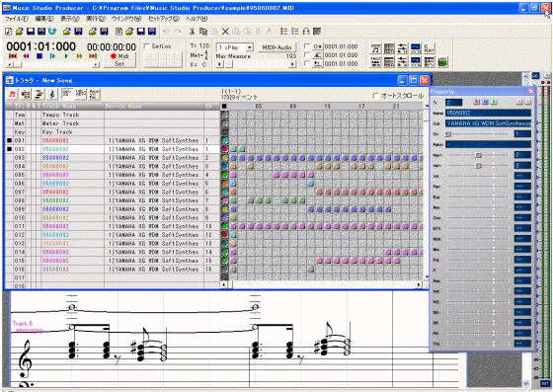
Task: Start playback with the green play button
Action: [66, 56]
